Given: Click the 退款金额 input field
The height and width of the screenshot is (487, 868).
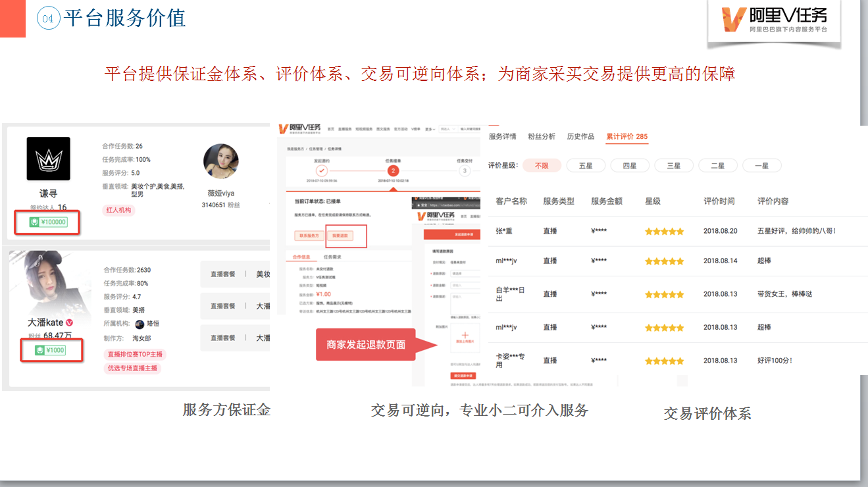Looking at the screenshot, I should [x=465, y=286].
